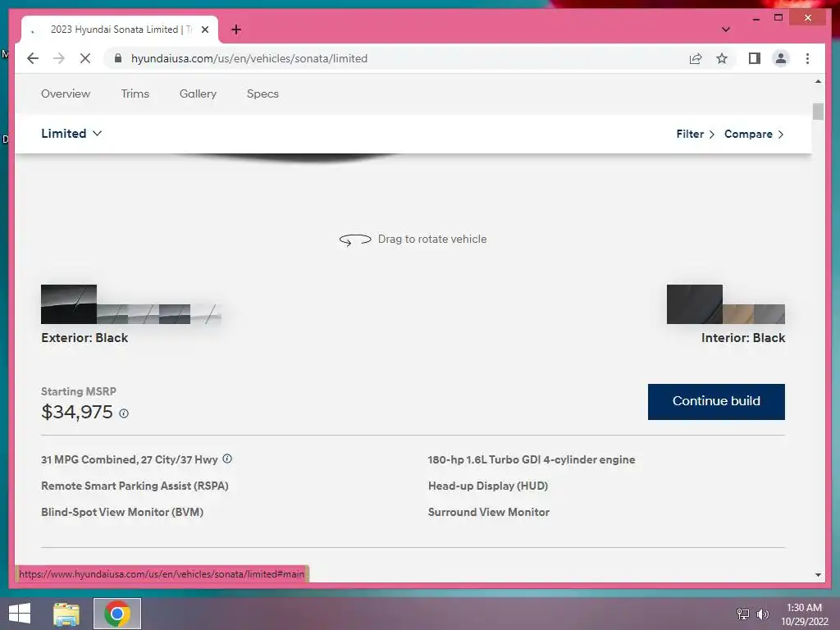The width and height of the screenshot is (840, 630).
Task: Switch to the Trims tab
Action: (135, 94)
